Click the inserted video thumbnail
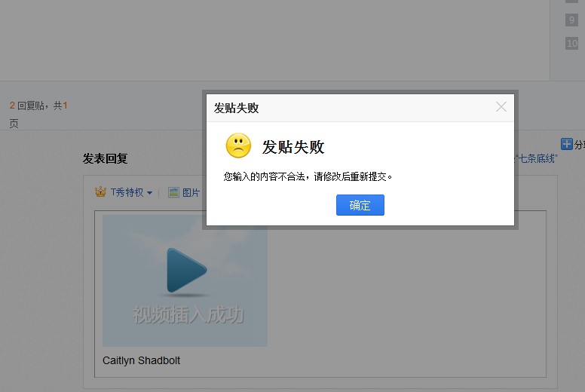The width and height of the screenshot is (585, 392). click(185, 280)
